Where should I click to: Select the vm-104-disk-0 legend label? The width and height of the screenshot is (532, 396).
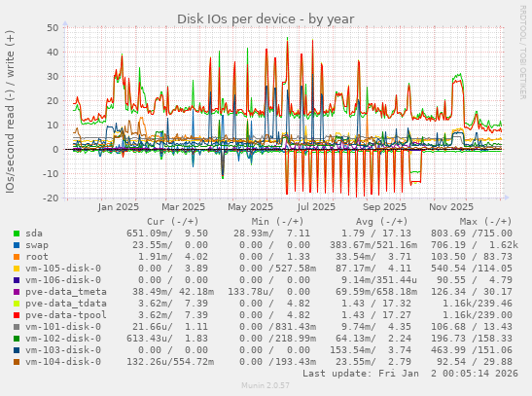click(63, 362)
